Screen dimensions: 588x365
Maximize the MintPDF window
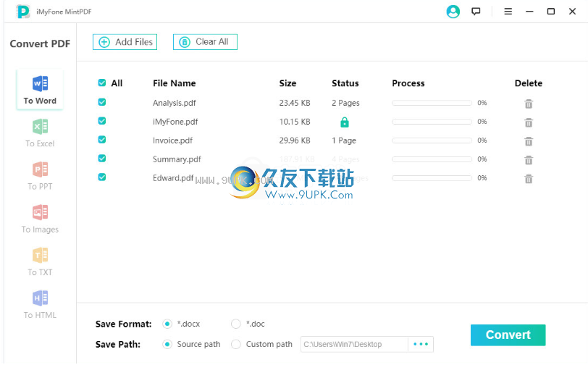click(551, 12)
